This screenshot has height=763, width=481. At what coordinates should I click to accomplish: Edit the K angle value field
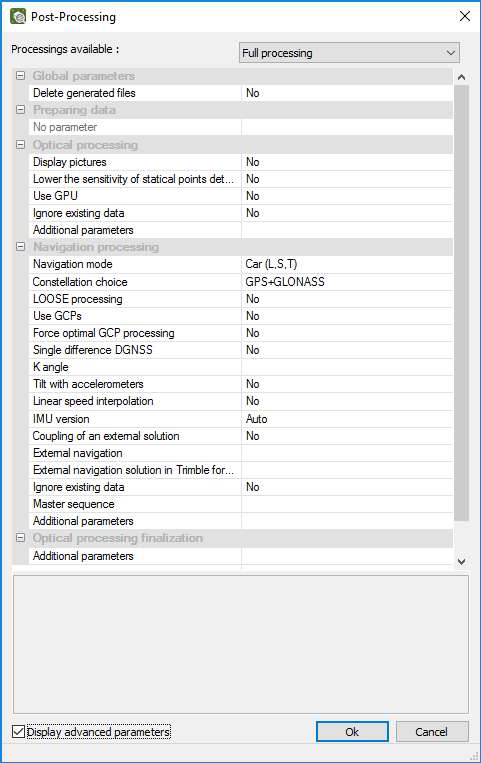pyautogui.click(x=347, y=367)
